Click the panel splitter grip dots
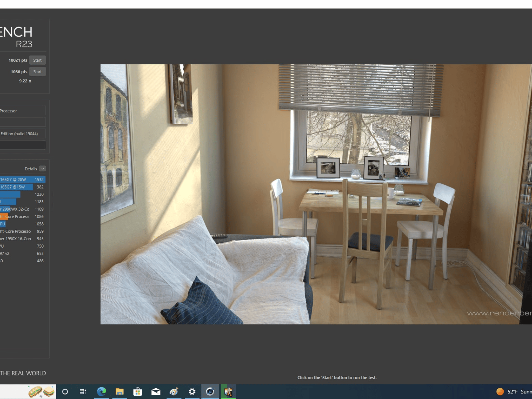This screenshot has height=399, width=532. pyautogui.click(x=52, y=200)
